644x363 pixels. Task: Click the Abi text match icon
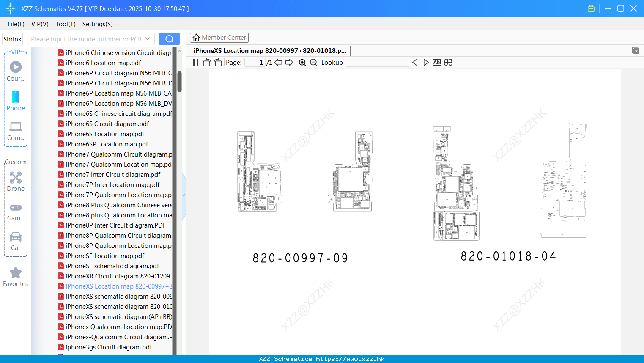coord(437,63)
